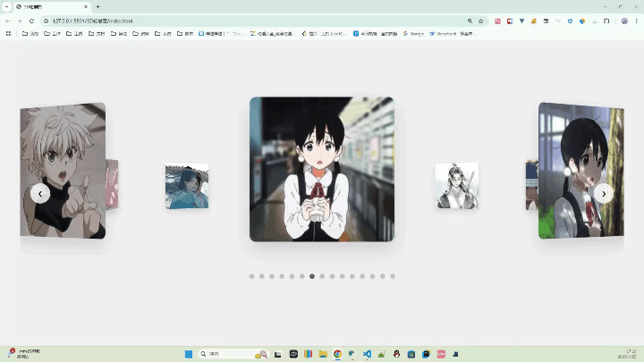Open the apps grid in bookmarks bar
The height and width of the screenshot is (362, 644).
tap(8, 34)
